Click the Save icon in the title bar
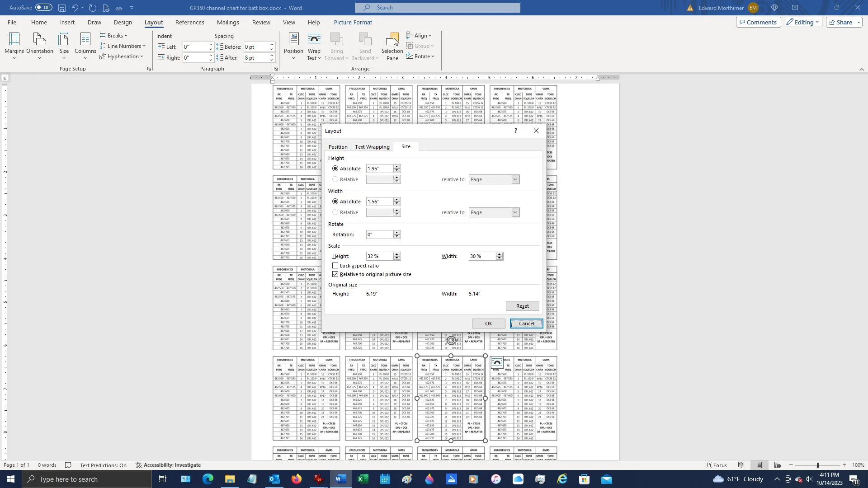The image size is (868, 488). pyautogui.click(x=62, y=8)
